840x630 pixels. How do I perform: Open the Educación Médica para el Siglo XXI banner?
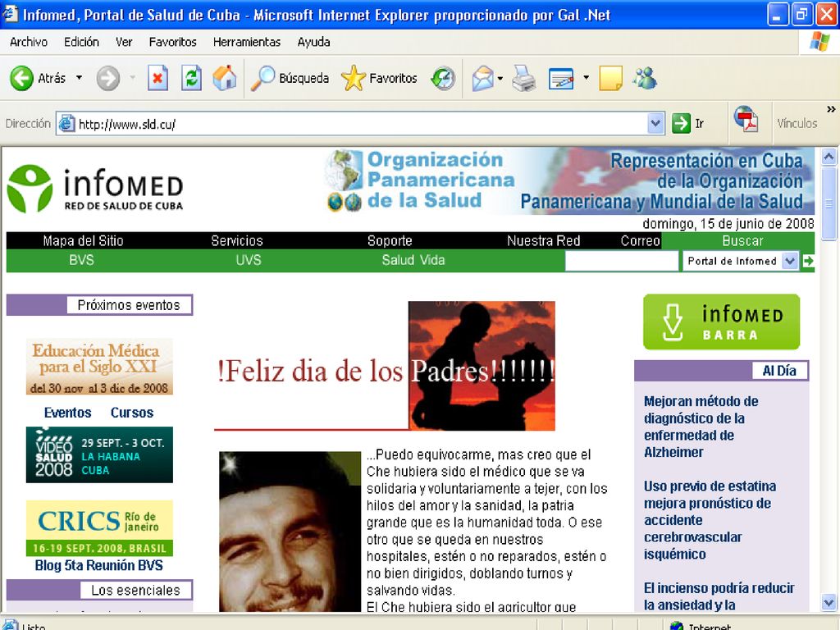tap(99, 367)
